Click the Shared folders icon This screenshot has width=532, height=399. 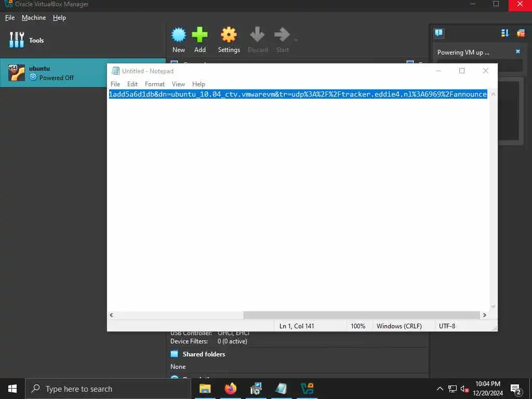175,354
